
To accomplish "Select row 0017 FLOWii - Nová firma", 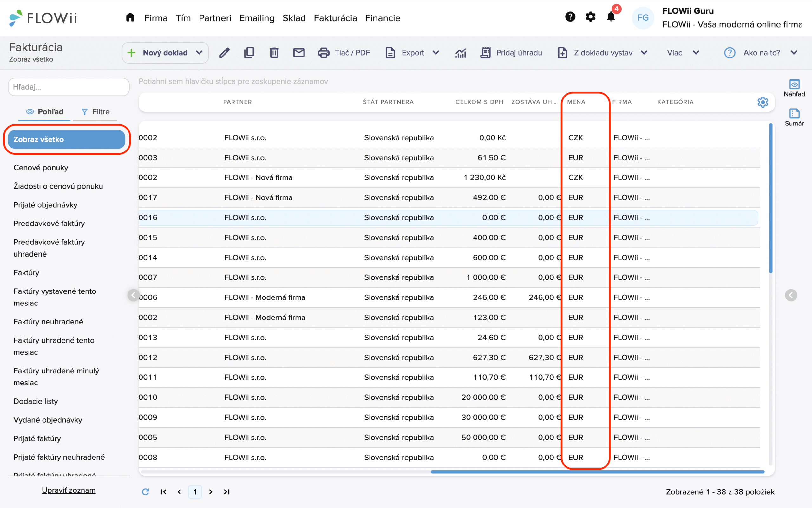I will [x=449, y=197].
